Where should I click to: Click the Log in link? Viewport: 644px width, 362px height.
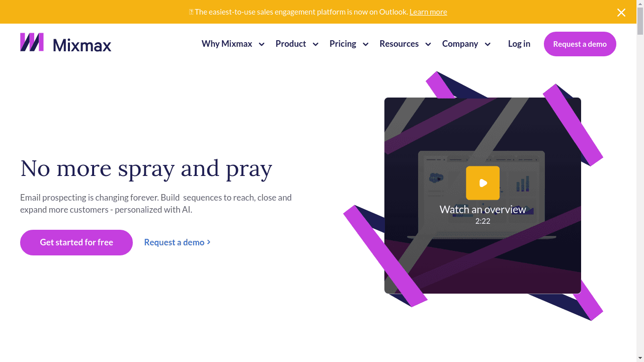point(519,44)
